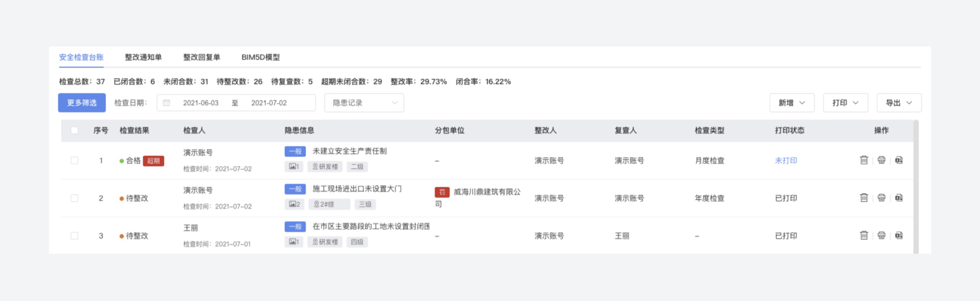Click the 三级 level tag in row 2
The image size is (980, 301).
pyautogui.click(x=365, y=204)
